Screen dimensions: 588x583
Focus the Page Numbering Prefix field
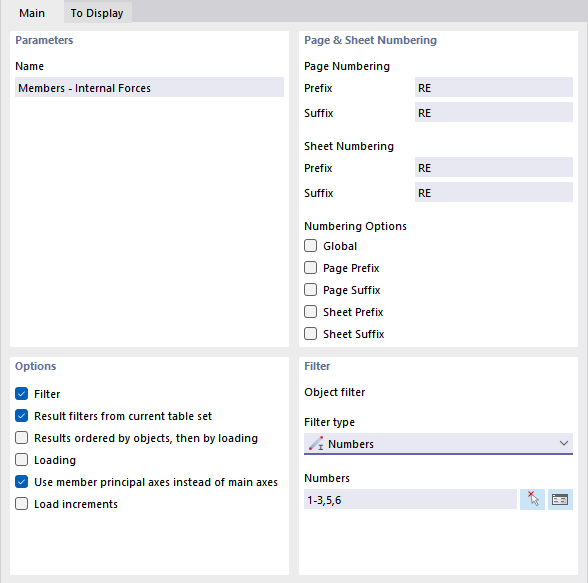[x=494, y=88]
